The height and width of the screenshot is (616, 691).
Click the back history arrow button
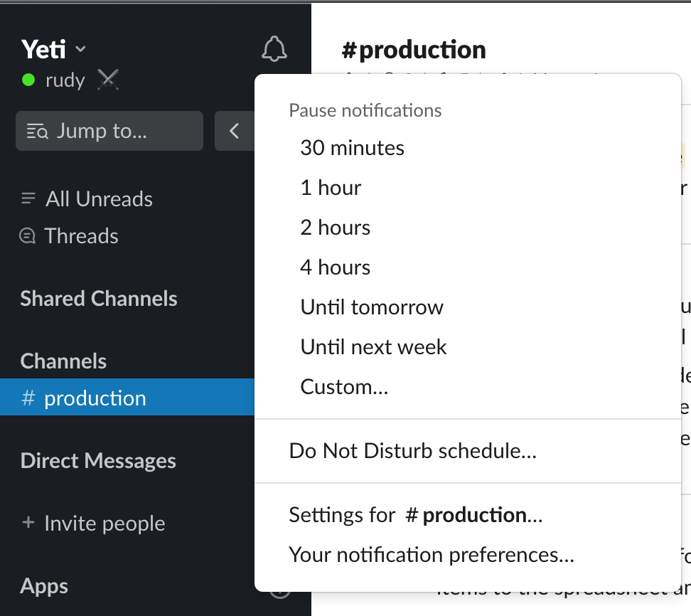pyautogui.click(x=235, y=131)
